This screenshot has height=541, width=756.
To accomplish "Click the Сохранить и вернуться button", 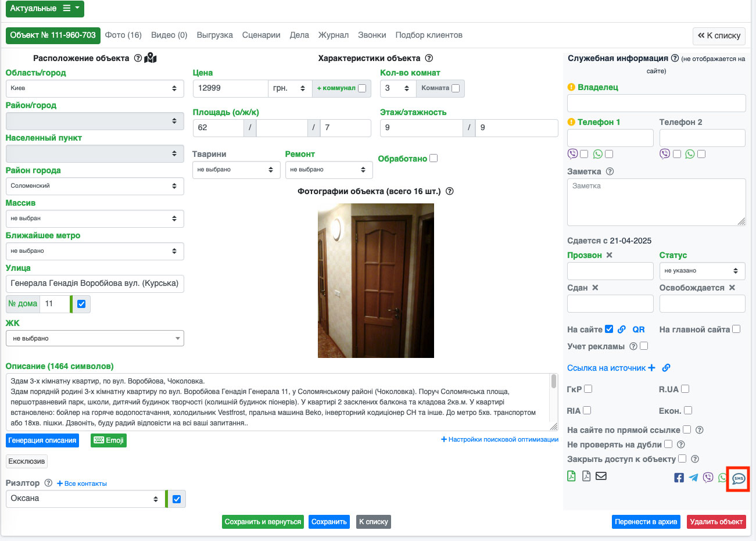I will [263, 522].
